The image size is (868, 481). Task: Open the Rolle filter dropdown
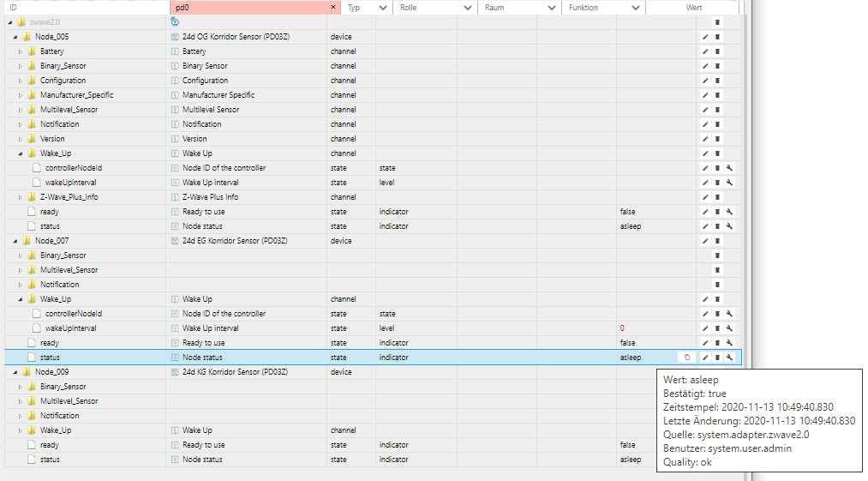[468, 8]
